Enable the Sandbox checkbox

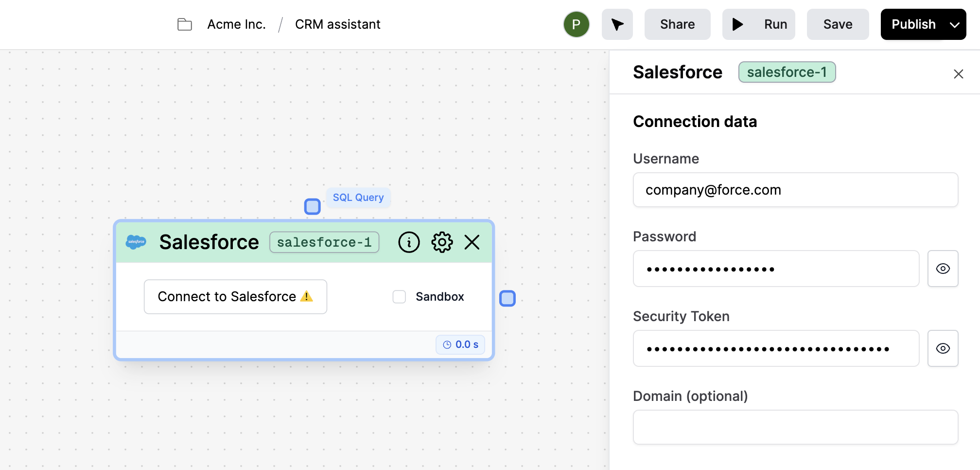tap(399, 297)
